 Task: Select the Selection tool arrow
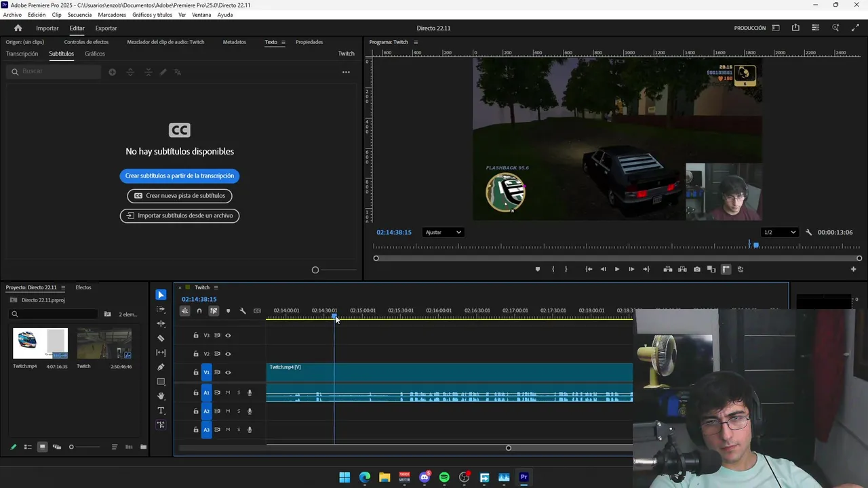161,295
